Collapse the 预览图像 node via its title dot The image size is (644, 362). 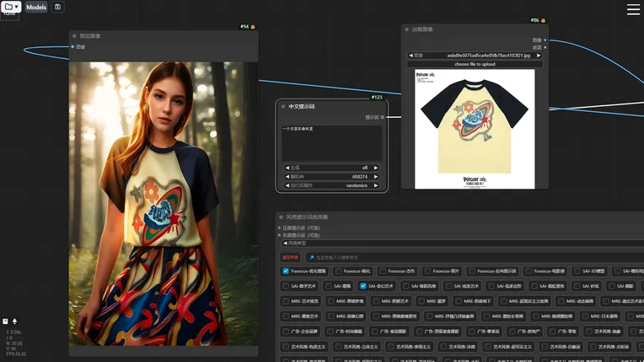pyautogui.click(x=75, y=36)
